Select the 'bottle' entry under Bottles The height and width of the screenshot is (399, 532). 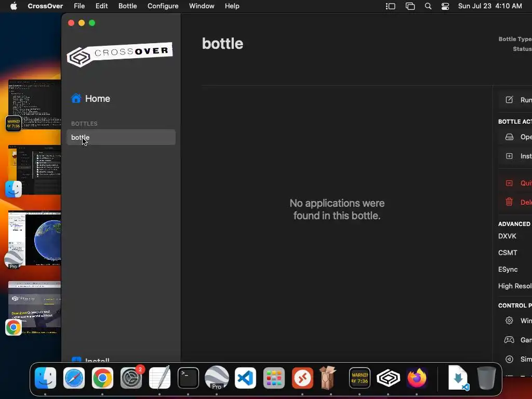(121, 137)
